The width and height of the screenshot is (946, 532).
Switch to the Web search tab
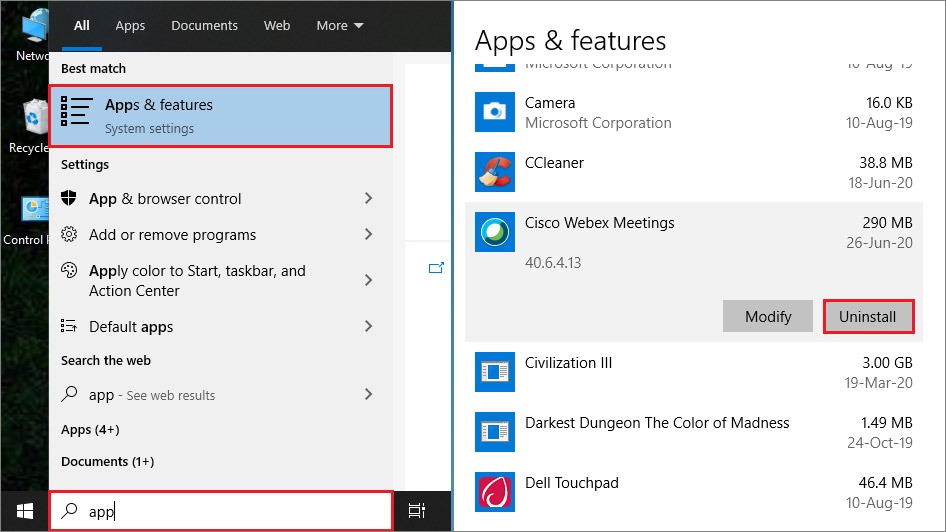tap(277, 25)
